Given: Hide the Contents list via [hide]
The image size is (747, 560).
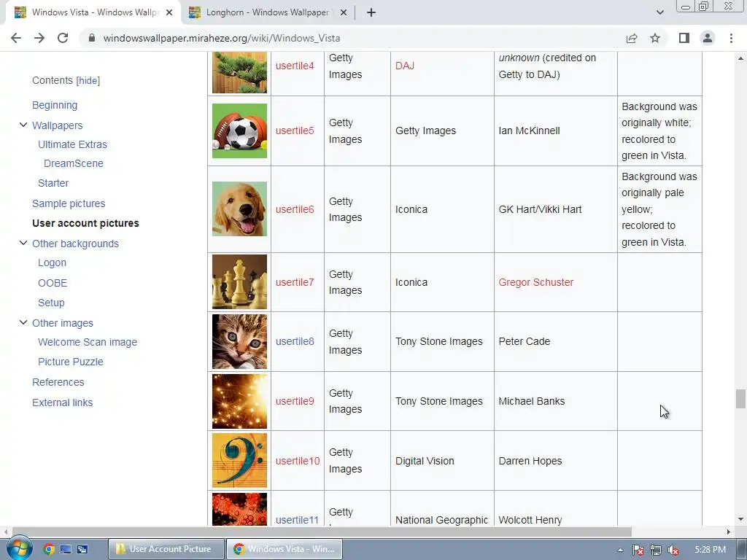Looking at the screenshot, I should point(88,80).
